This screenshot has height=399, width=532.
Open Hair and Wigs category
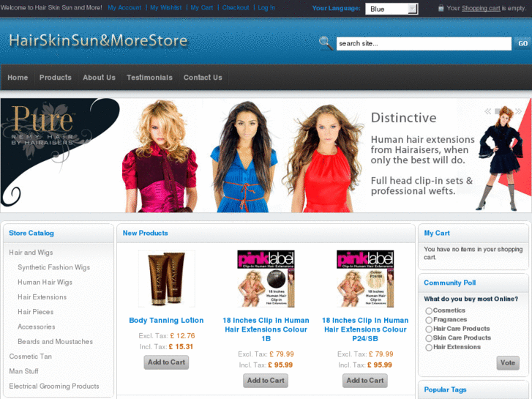click(x=31, y=253)
